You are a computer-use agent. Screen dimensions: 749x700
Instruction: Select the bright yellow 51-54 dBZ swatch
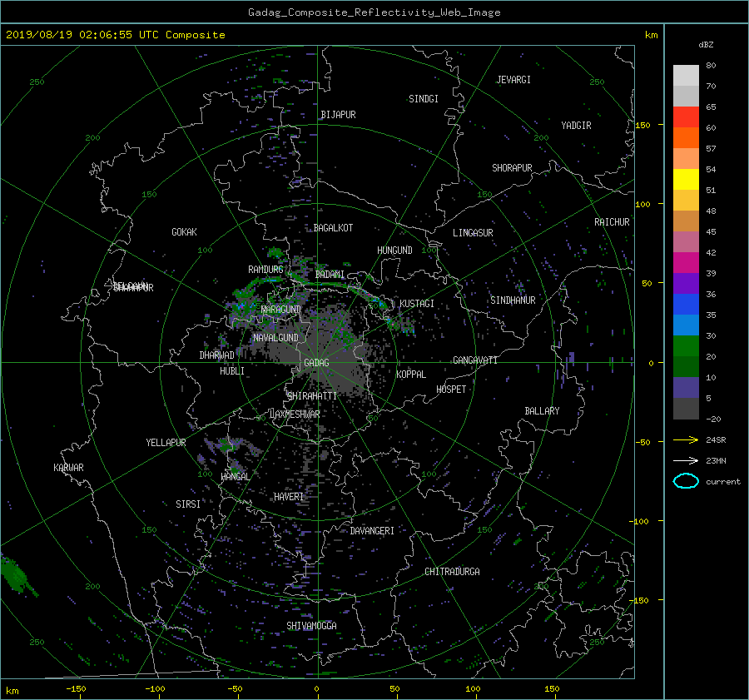point(686,179)
